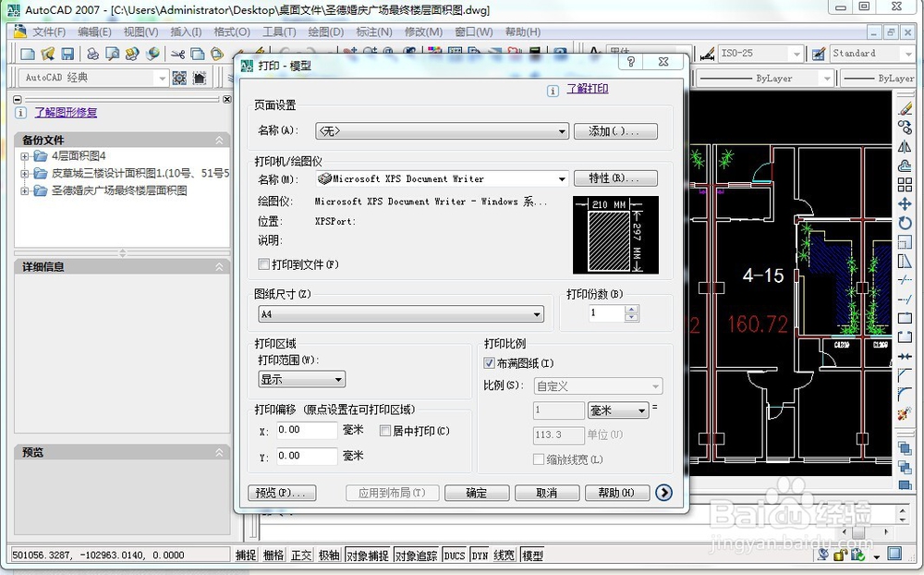This screenshot has width=924, height=575.
Task: Select the Move tool
Action: (x=905, y=204)
